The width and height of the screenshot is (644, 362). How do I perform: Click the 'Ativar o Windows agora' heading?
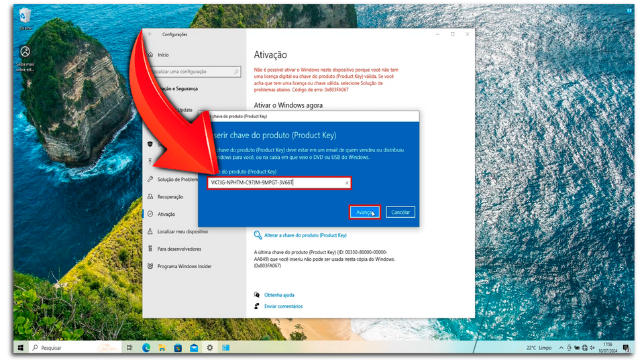point(288,105)
